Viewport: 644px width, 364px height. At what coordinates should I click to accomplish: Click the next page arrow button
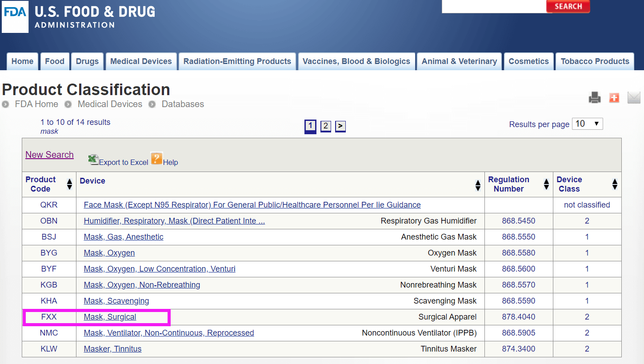(x=340, y=126)
